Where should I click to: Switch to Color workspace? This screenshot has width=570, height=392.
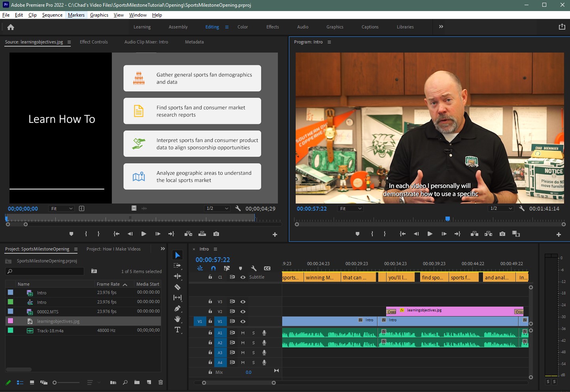[x=243, y=27]
